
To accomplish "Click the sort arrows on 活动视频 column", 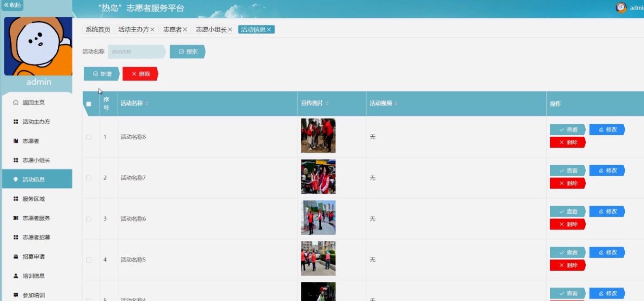I will coord(396,104).
